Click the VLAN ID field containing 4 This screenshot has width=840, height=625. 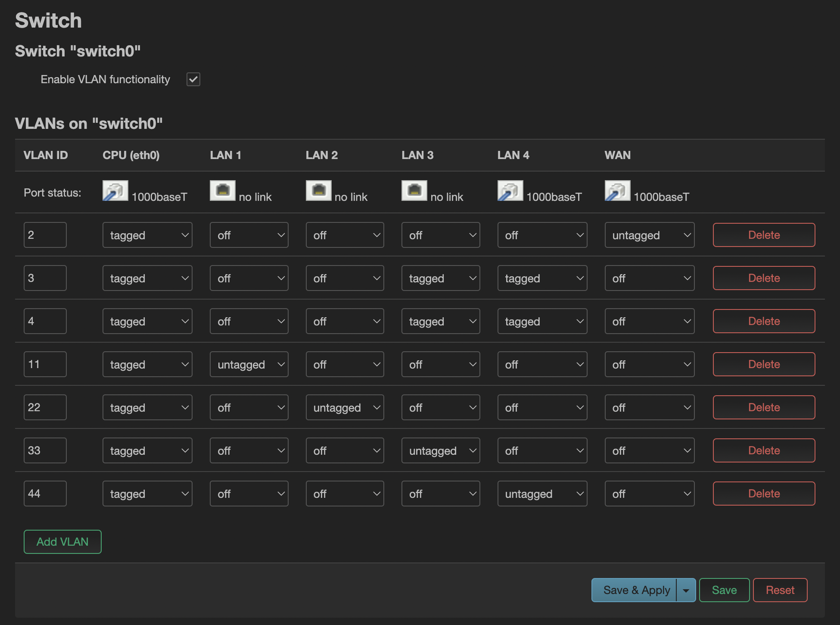tap(45, 321)
